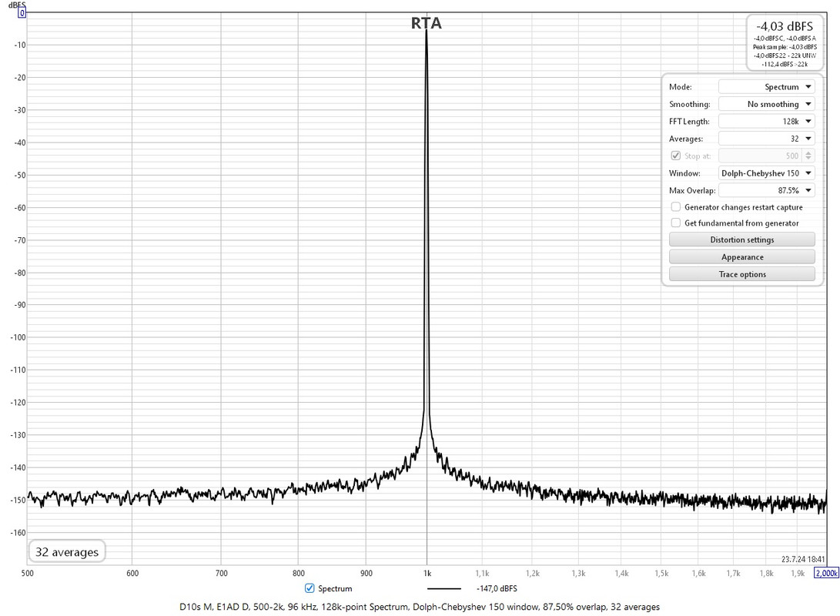
Task: Click the -147,0 dBFS legend value
Action: 497,589
